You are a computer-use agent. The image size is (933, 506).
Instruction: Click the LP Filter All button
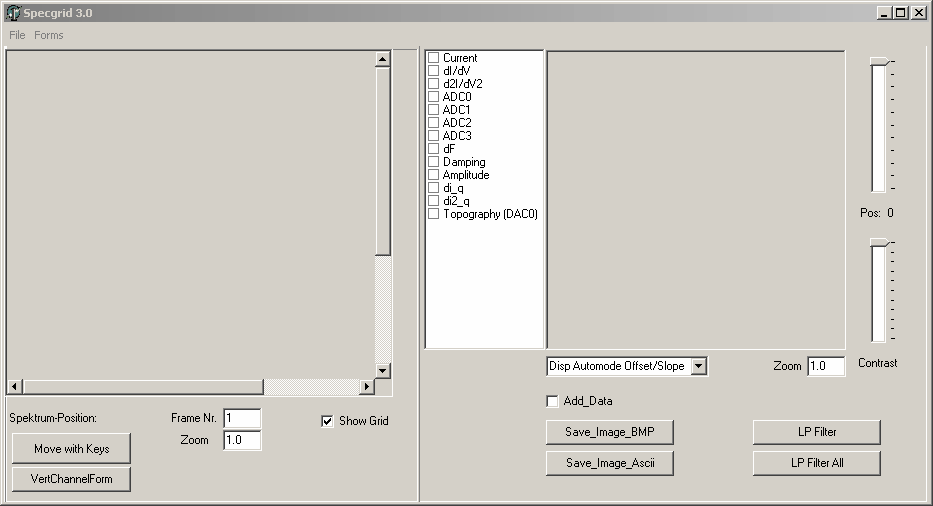point(817,463)
